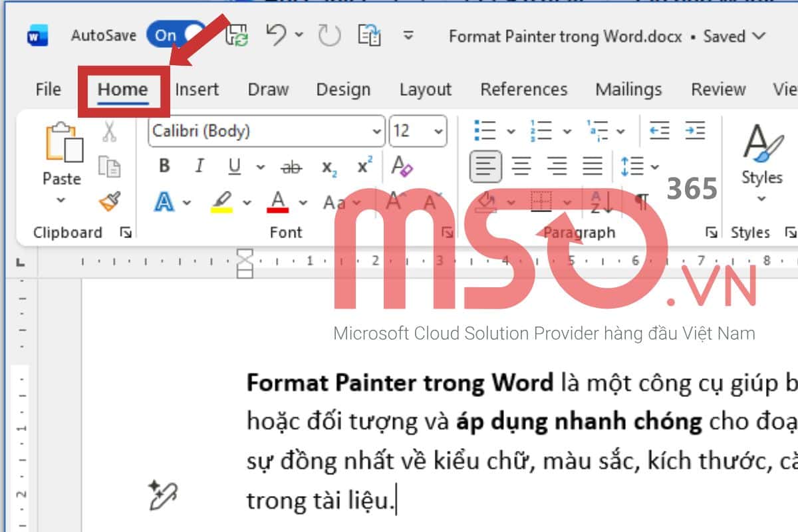Switch to the Insert tab
The height and width of the screenshot is (532, 798).
coord(197,89)
